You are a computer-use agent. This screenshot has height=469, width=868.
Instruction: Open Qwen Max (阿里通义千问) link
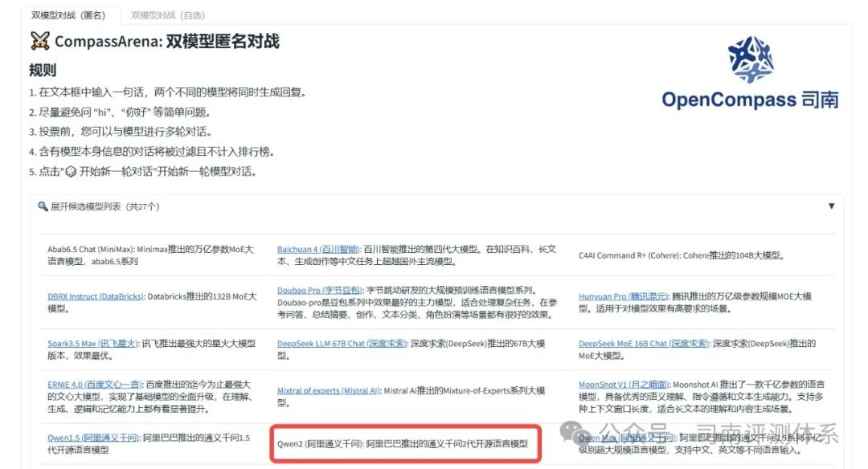coord(625,438)
